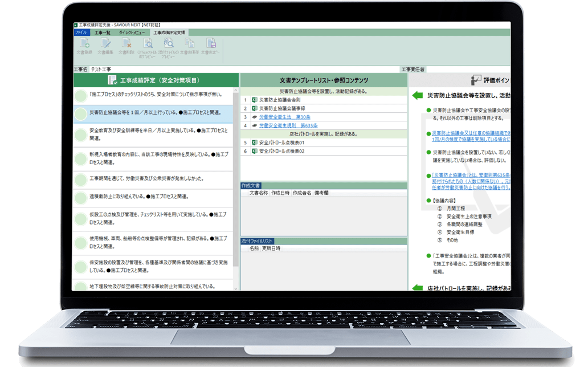Screen dimensions: 588x367
Task: Click the 文書登録 (register document) icon
Action: click(x=84, y=44)
